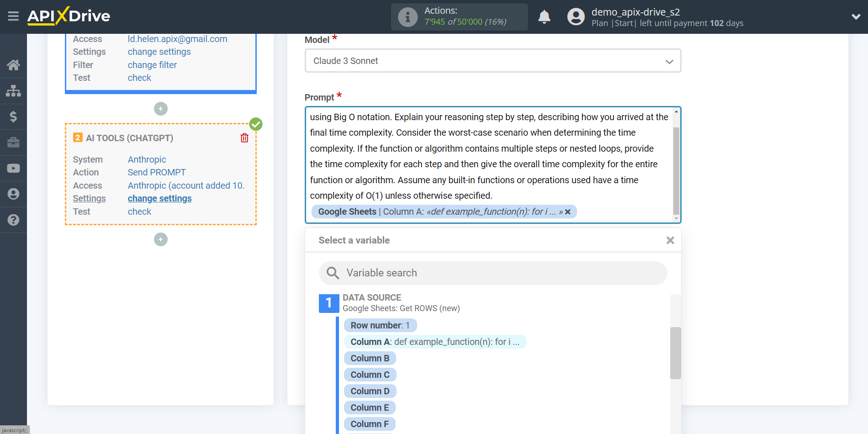Click change settings in AI Tools block
The height and width of the screenshot is (434, 868).
coord(159,198)
